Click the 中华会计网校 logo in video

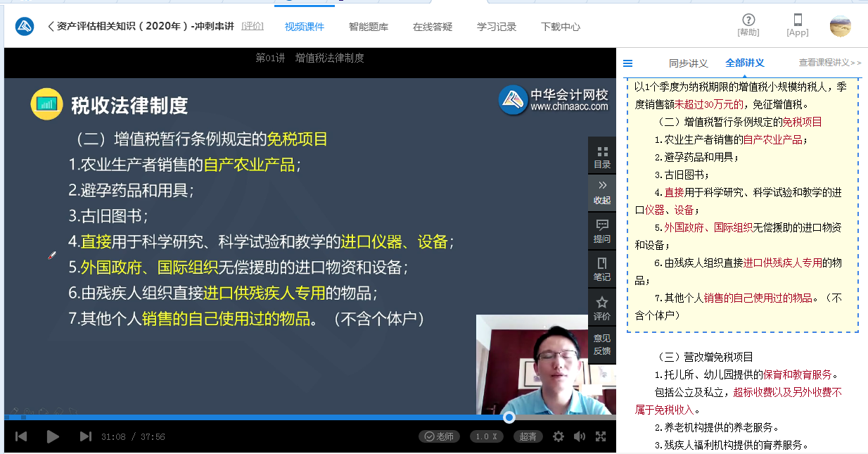click(x=554, y=99)
